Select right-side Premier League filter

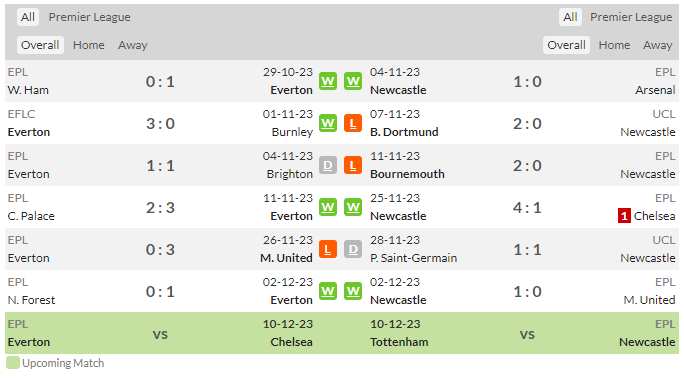click(631, 17)
